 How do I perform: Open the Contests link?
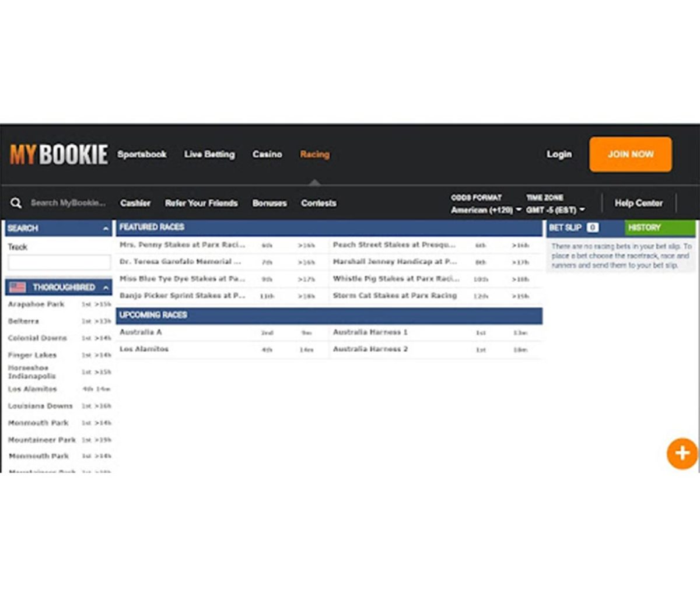(318, 203)
